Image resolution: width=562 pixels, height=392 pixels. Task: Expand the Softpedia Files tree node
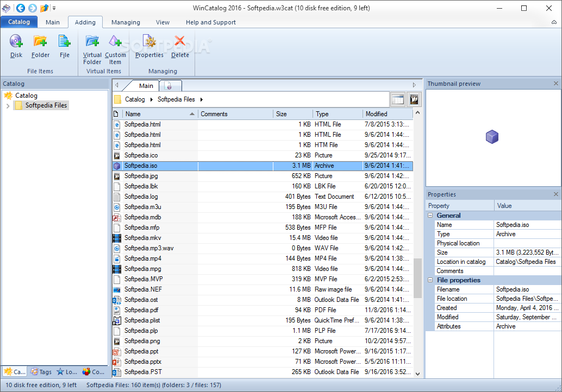8,106
